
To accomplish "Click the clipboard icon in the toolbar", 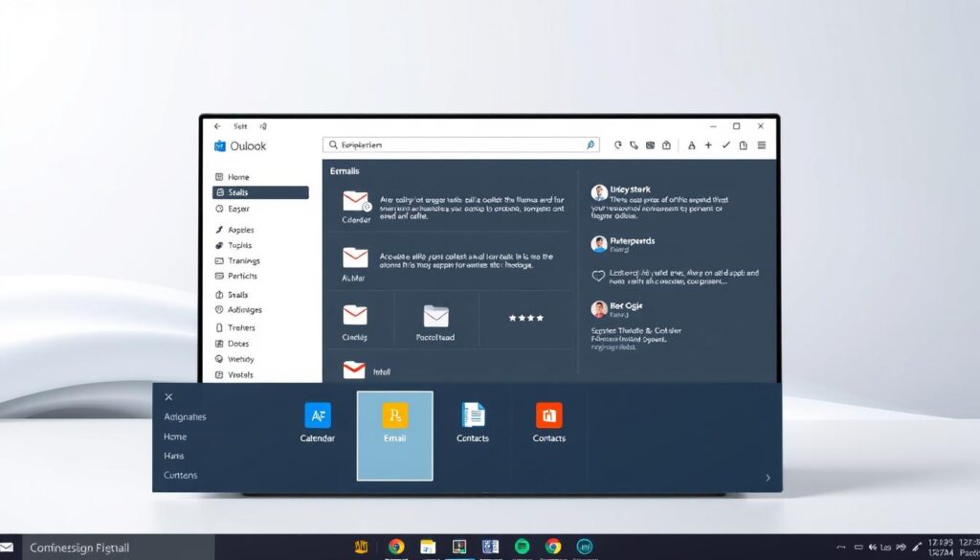I will (743, 145).
